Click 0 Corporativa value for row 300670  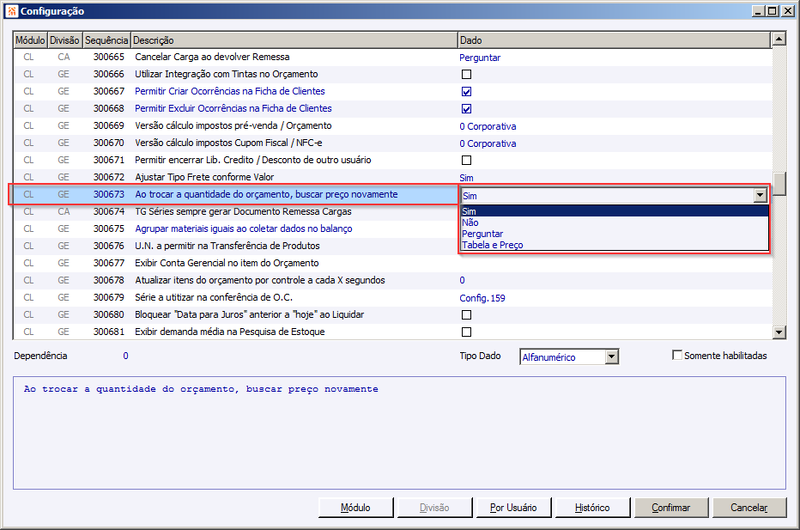click(x=488, y=144)
